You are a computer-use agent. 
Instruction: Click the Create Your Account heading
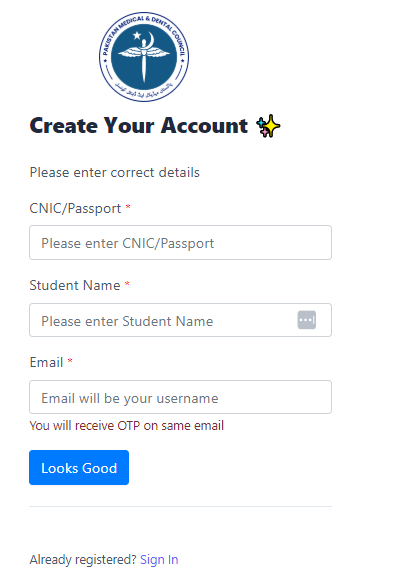pyautogui.click(x=139, y=126)
